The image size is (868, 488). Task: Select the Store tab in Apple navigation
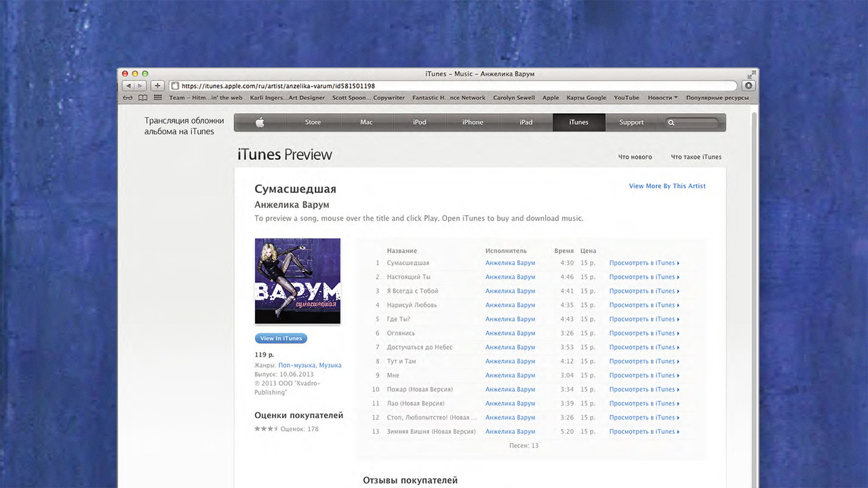(x=313, y=123)
